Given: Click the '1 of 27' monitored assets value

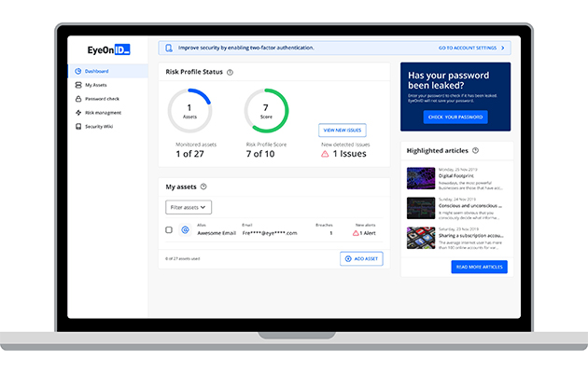Looking at the screenshot, I should pyautogui.click(x=189, y=154).
